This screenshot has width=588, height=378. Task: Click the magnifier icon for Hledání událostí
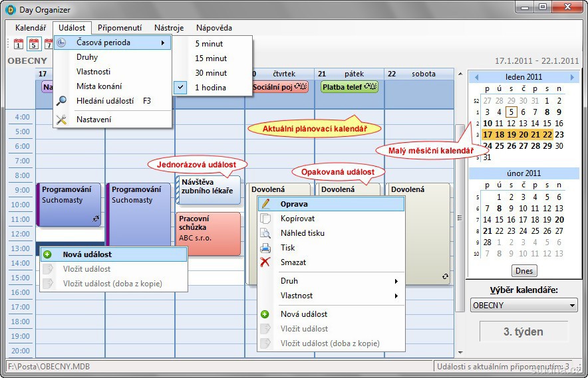click(x=61, y=101)
